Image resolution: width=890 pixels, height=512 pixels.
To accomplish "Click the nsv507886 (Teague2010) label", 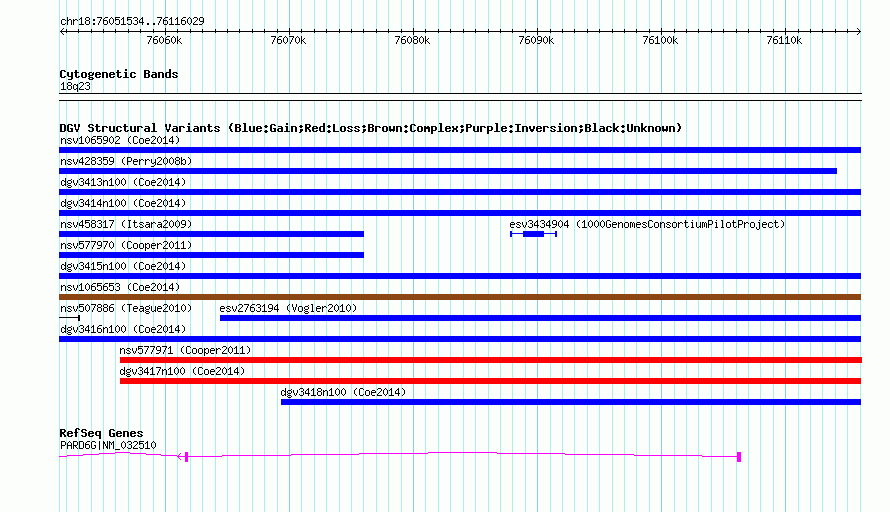I will pos(126,308).
